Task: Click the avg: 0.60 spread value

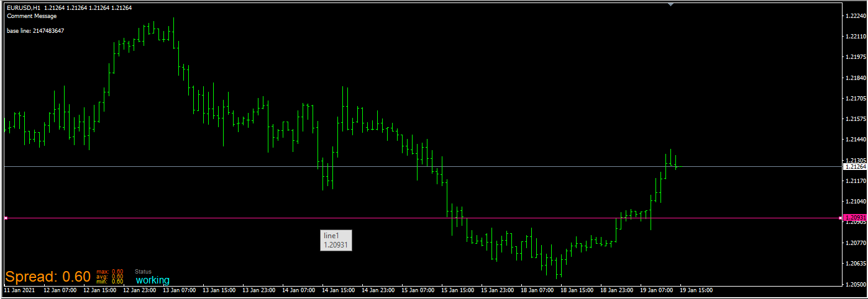Action: pyautogui.click(x=110, y=277)
